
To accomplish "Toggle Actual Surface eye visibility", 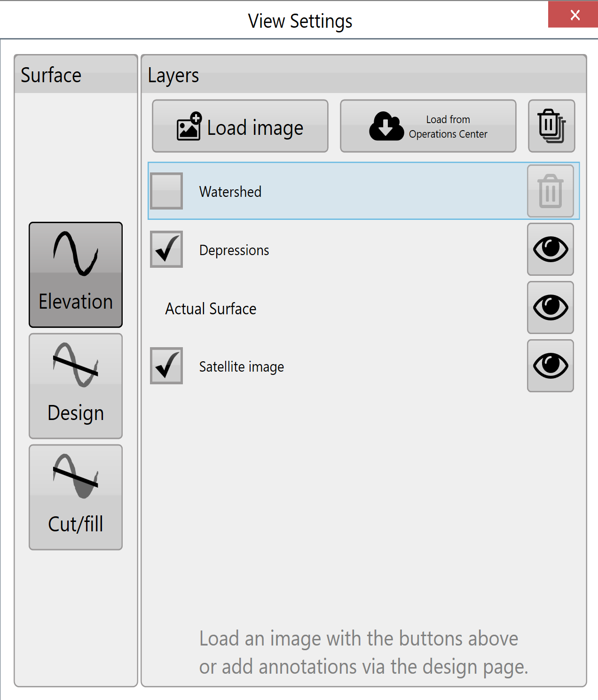I will [551, 307].
